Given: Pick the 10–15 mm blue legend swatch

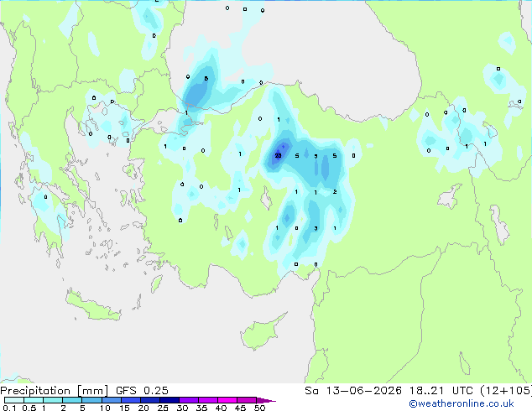Looking at the screenshot, I should pos(112,400).
